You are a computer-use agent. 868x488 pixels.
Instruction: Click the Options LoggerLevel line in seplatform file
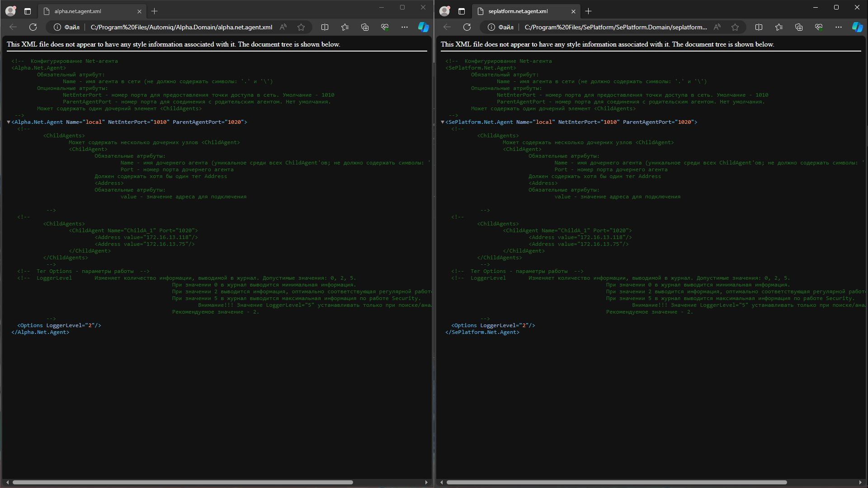493,325
